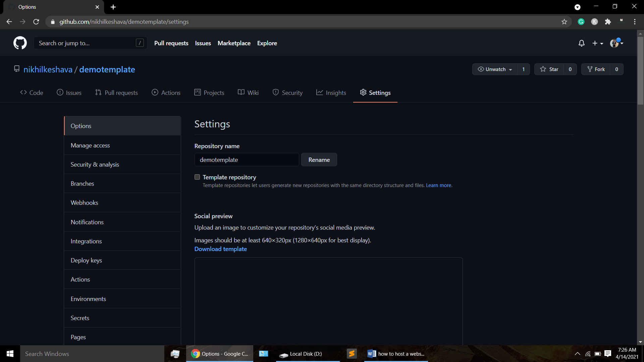The image size is (644, 362).
Task: Open the plus create-new dropdown
Action: 597,43
